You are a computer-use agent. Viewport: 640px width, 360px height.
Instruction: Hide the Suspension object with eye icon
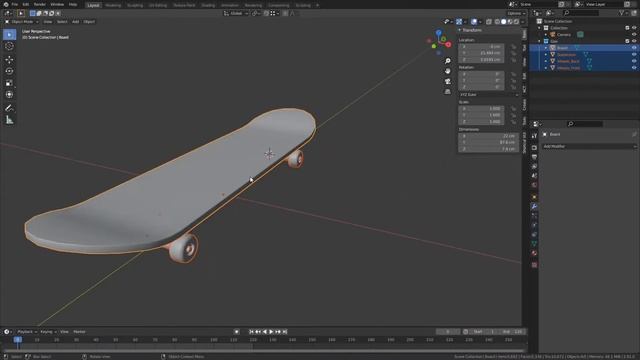pyautogui.click(x=634, y=54)
